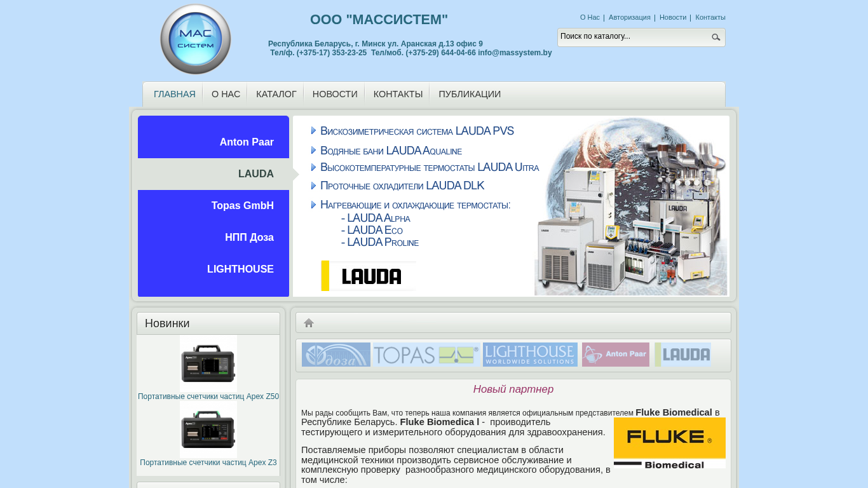The image size is (868, 488).
Task: Click the home breadcrumb icon
Action: click(x=309, y=323)
